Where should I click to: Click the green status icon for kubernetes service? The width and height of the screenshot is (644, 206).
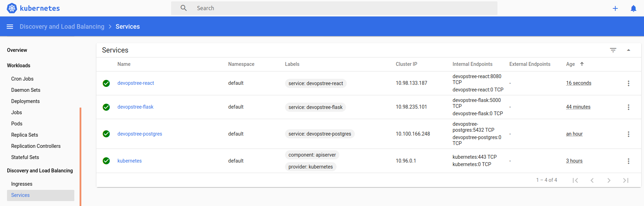point(106,161)
